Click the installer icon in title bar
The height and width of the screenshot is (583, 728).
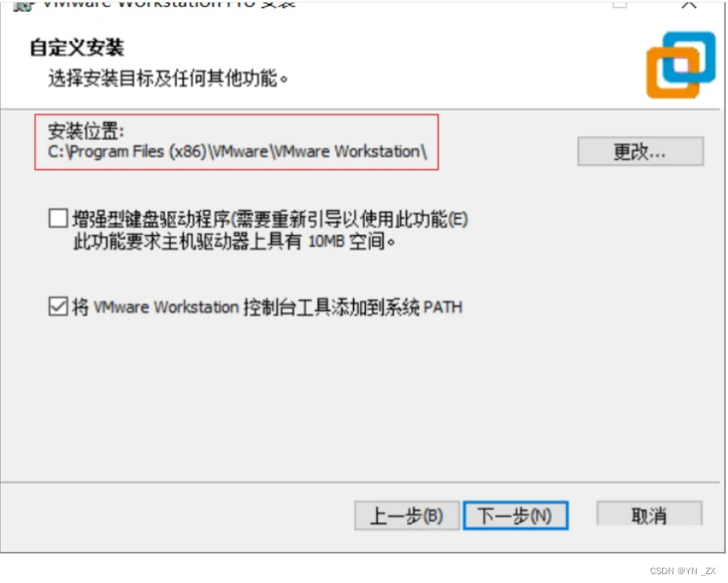coord(23,6)
